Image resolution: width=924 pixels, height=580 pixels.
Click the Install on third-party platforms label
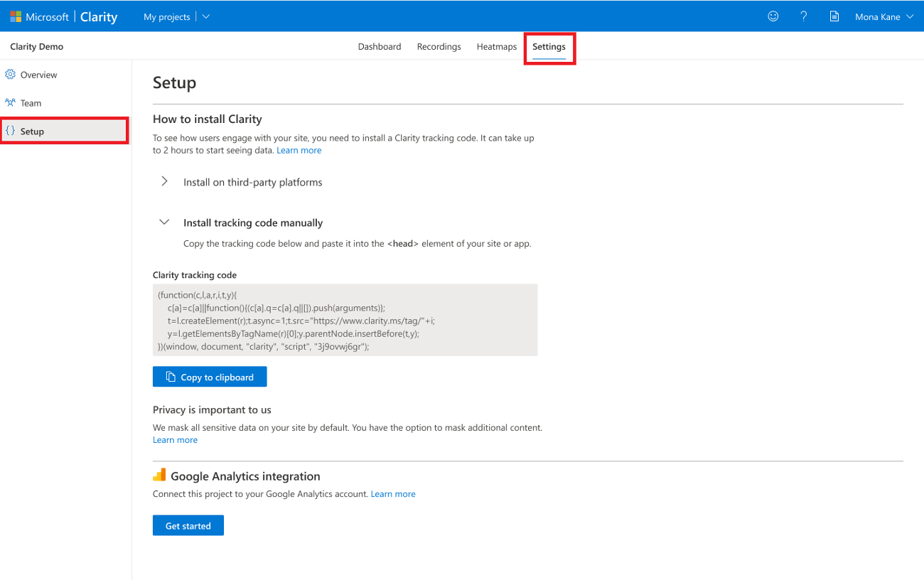tap(253, 182)
